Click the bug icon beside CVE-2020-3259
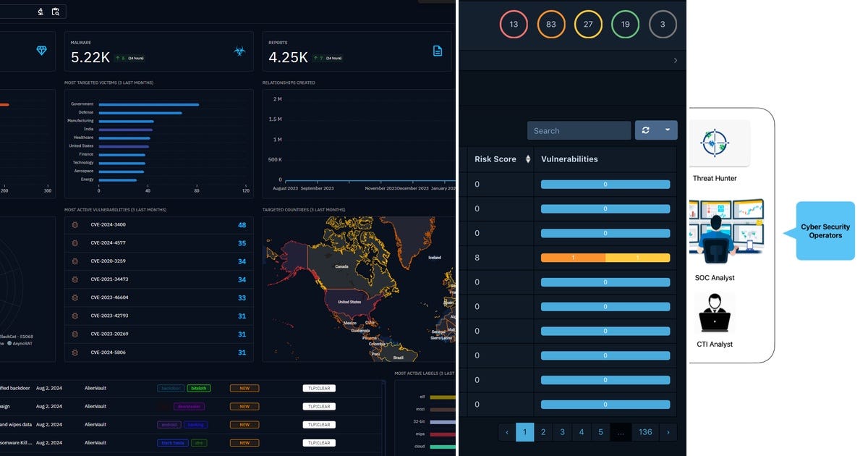This screenshot has height=456, width=868. [75, 261]
